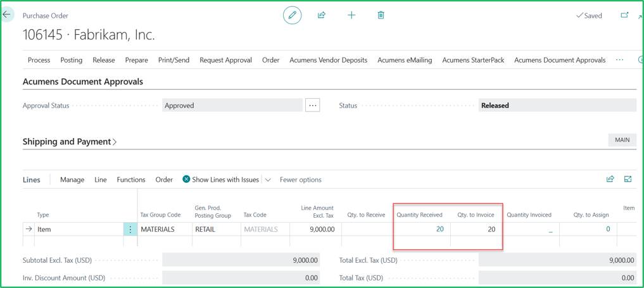Image resolution: width=644 pixels, height=288 pixels.
Task: Click the RETAIL posting group cell
Action: coord(217,229)
